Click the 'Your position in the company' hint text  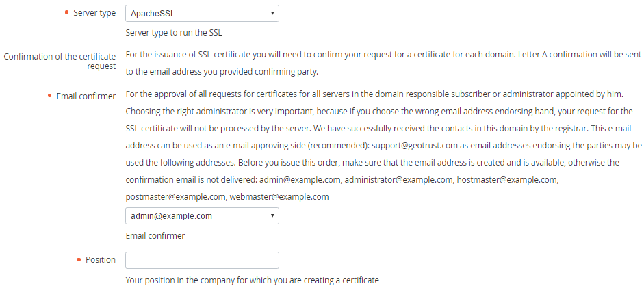coord(252,280)
